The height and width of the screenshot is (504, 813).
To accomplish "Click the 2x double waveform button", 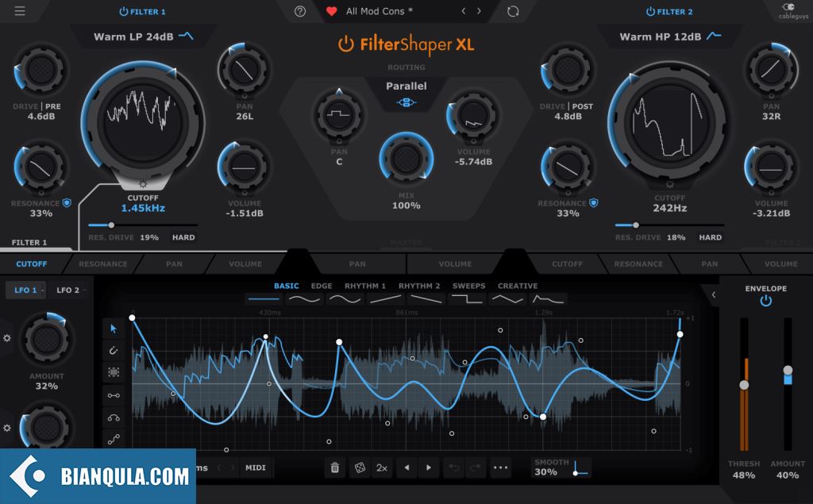I will 382,467.
